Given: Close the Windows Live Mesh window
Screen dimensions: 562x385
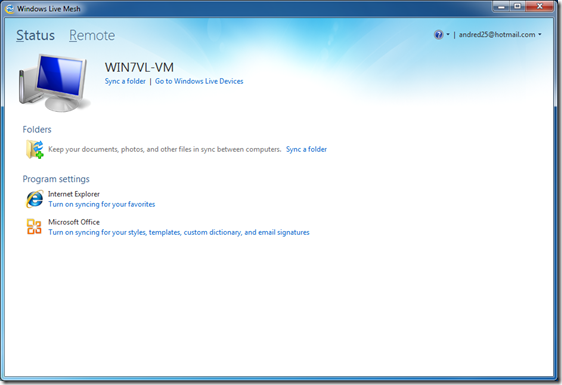Looking at the screenshot, I should [540, 6].
